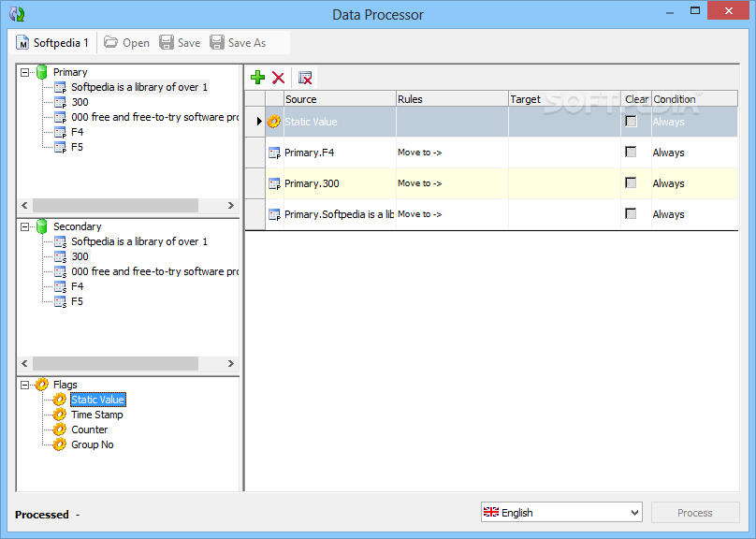Click the Time Stamp gear icon
The height and width of the screenshot is (539, 756).
[59, 415]
